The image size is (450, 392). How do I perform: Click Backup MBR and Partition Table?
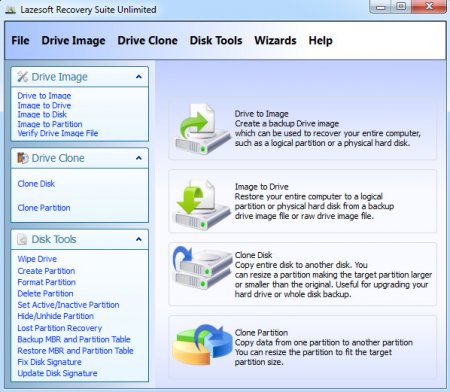click(x=74, y=339)
